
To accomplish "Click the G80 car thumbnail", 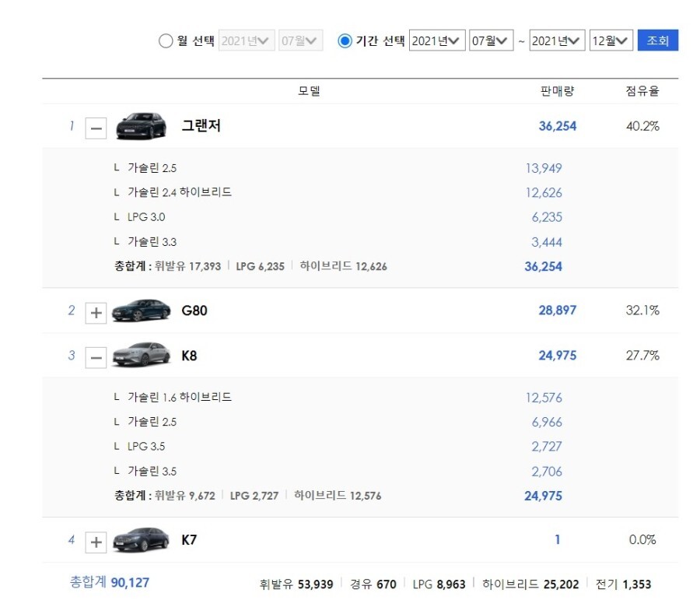I will pyautogui.click(x=141, y=311).
